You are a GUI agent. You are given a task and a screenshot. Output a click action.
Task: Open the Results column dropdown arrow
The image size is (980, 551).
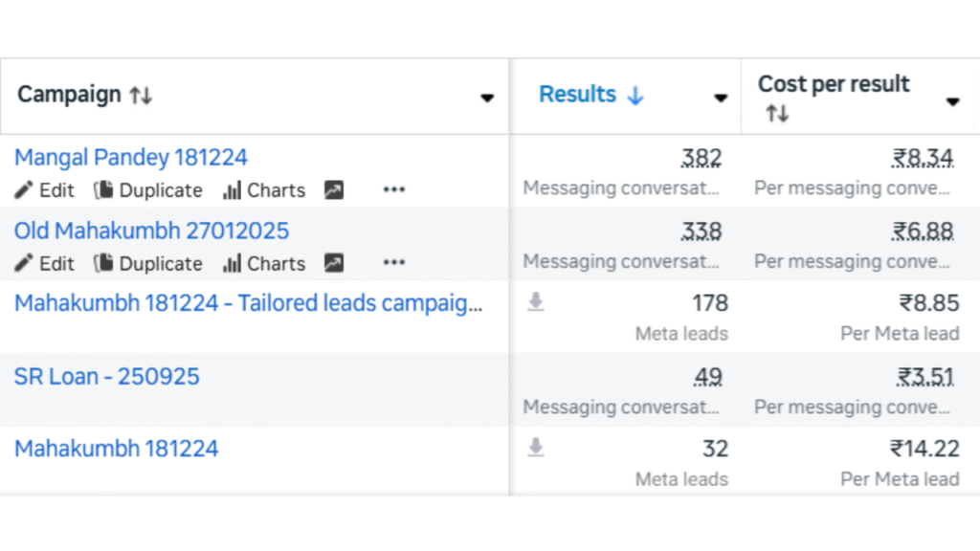tap(721, 98)
